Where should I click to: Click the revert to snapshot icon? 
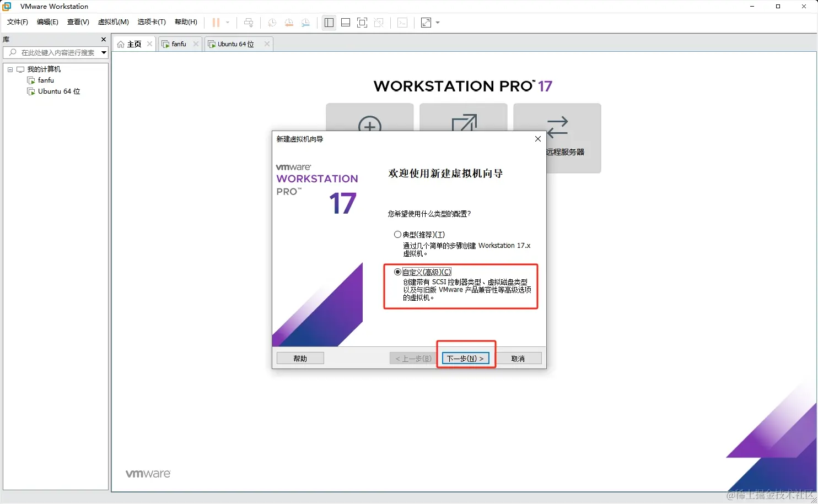pyautogui.click(x=289, y=23)
